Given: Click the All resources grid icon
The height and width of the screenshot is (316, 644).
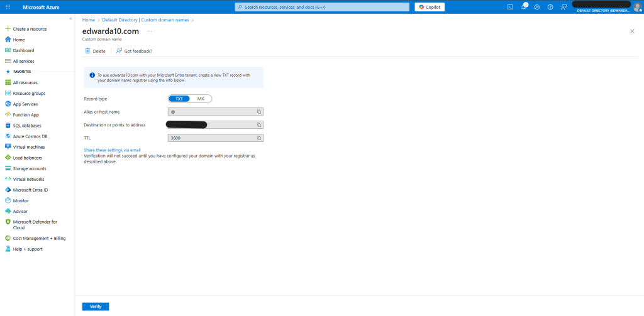Looking at the screenshot, I should pos(8,82).
